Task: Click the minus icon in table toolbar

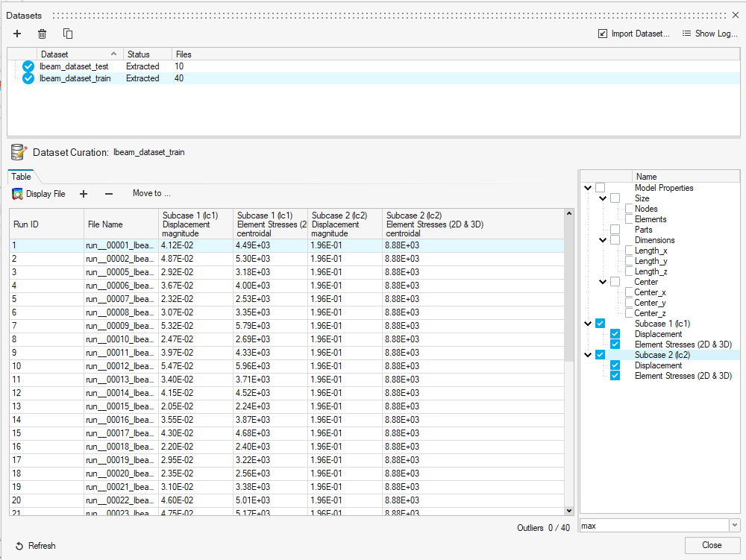Action: tap(109, 194)
